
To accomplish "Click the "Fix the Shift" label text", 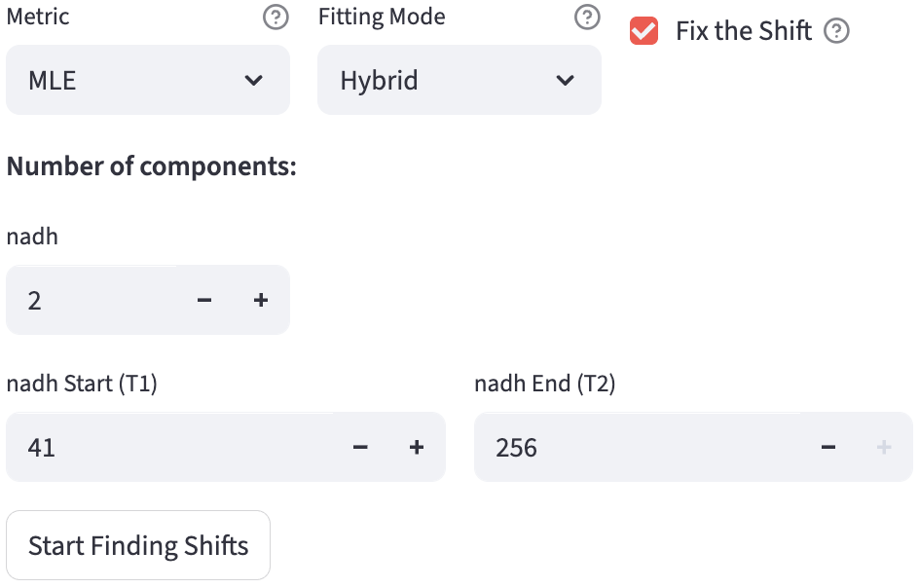I will tap(744, 31).
